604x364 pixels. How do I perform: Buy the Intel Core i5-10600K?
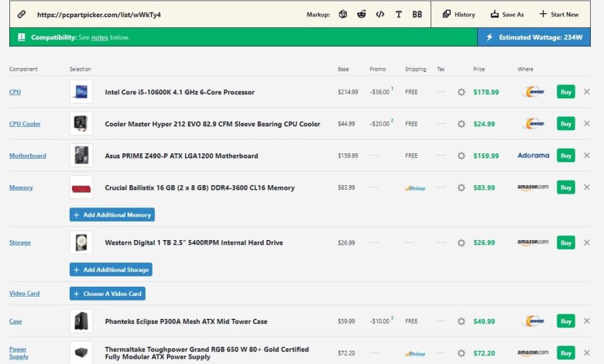tap(566, 92)
